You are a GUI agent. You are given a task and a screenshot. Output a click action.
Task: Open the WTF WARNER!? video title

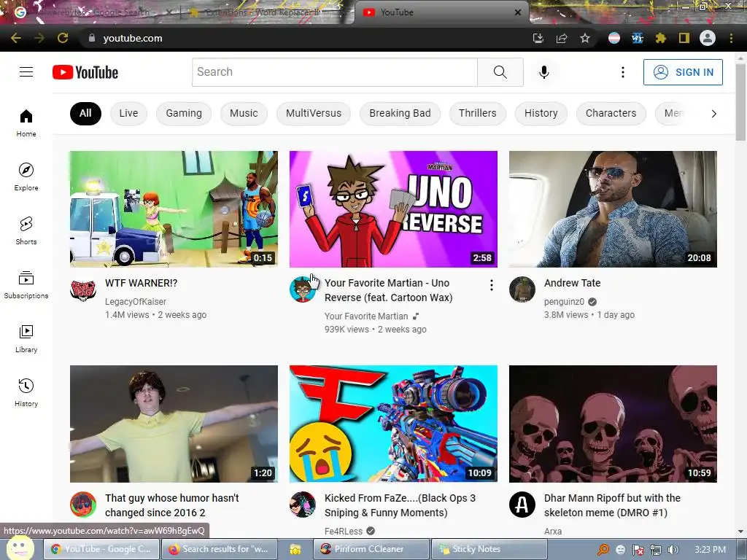141,283
